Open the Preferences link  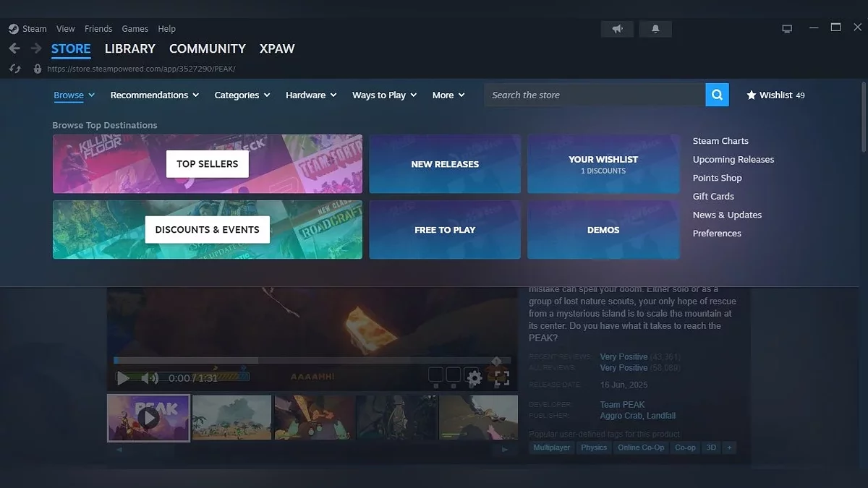pos(717,234)
